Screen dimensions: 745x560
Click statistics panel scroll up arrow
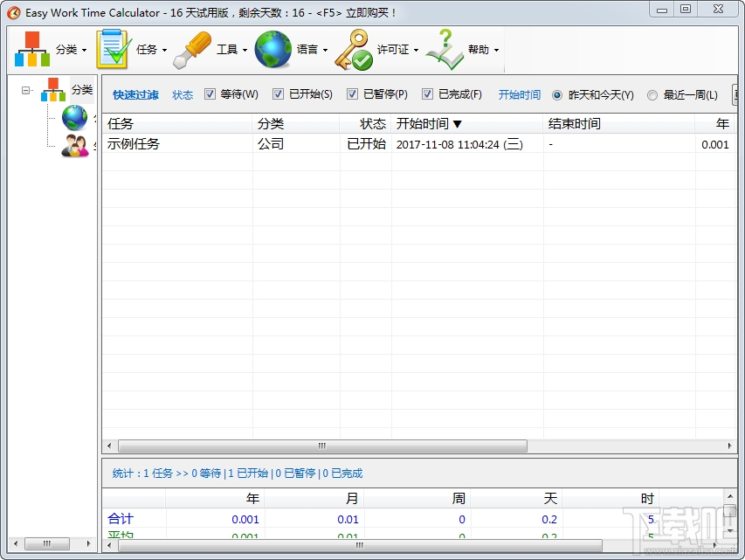(x=730, y=496)
